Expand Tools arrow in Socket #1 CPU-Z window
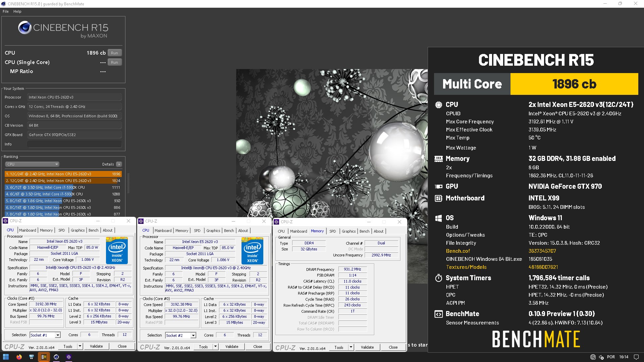Image resolution: width=644 pixels, height=362 pixels. [80, 346]
